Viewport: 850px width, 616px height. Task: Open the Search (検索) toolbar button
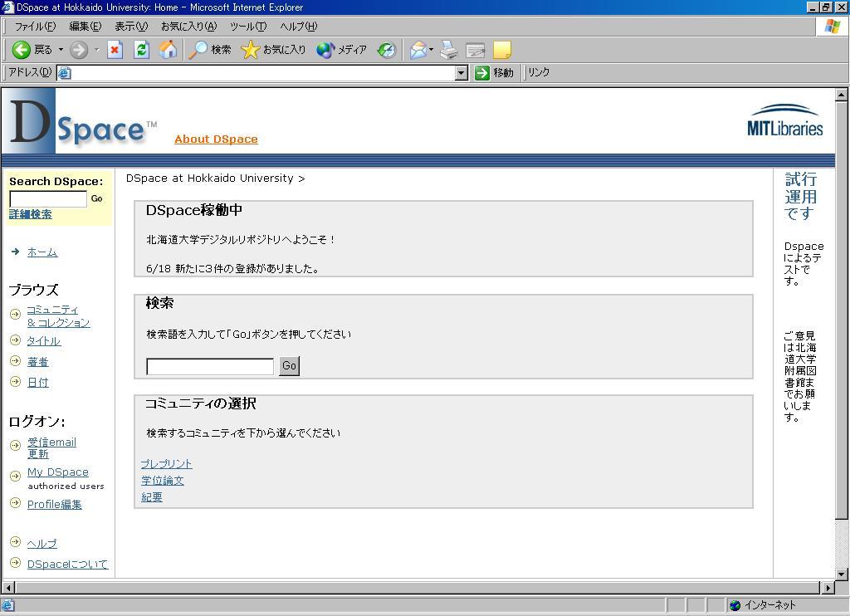tap(210, 50)
